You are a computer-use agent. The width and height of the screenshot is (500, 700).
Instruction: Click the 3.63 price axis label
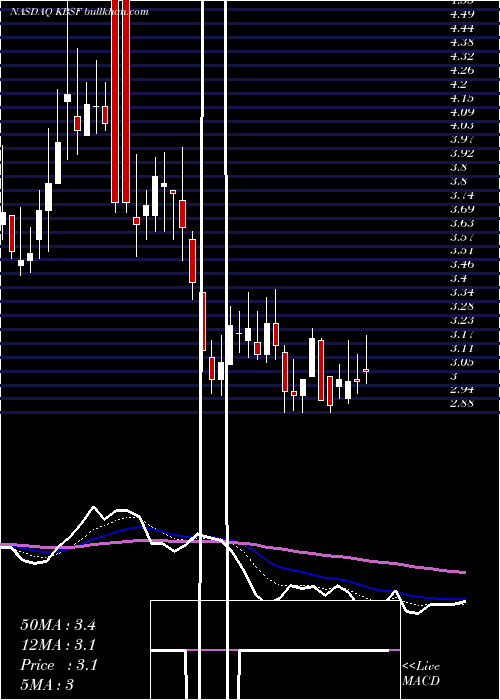[x=462, y=223]
